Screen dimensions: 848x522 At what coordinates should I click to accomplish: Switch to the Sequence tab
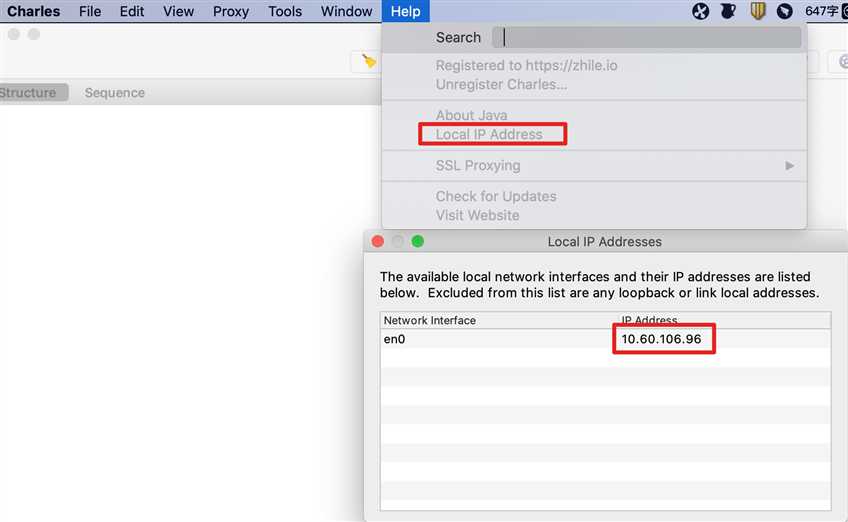click(x=115, y=92)
